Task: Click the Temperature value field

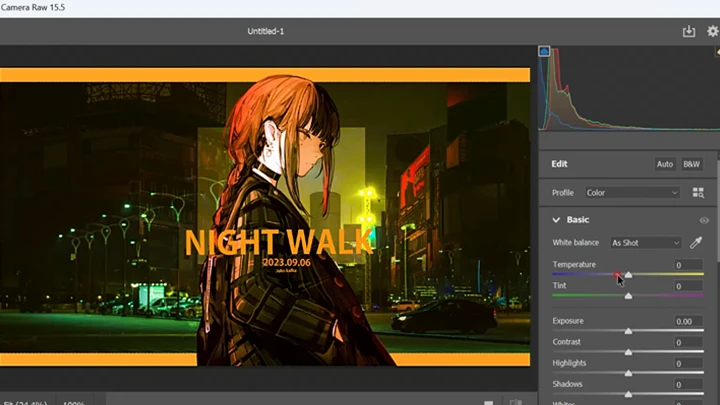Action: coord(688,265)
